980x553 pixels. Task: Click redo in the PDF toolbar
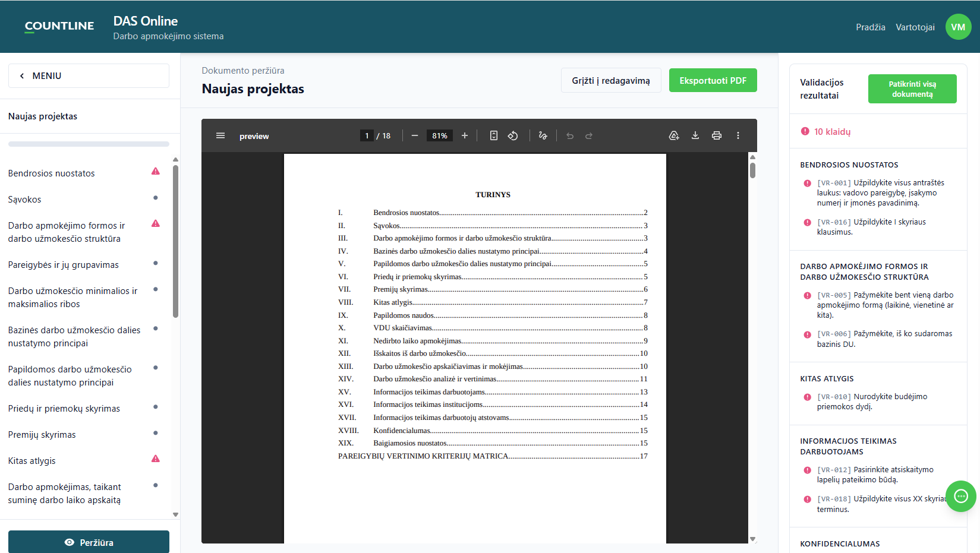(589, 135)
